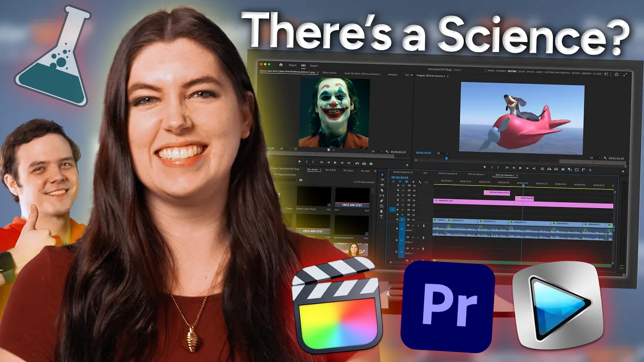Open the Bin: B-Roll tab
The image size is (644, 362).
tap(331, 170)
